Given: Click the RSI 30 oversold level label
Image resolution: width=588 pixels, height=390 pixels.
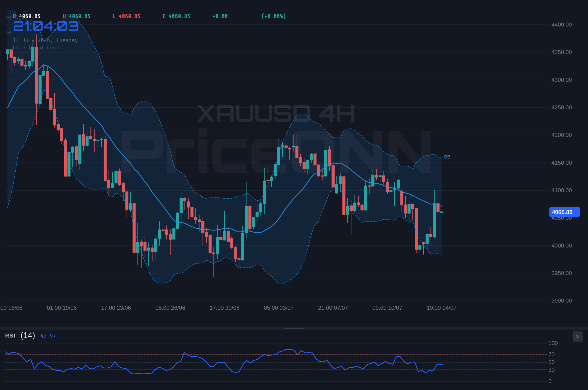Looking at the screenshot, I should click(x=551, y=370).
